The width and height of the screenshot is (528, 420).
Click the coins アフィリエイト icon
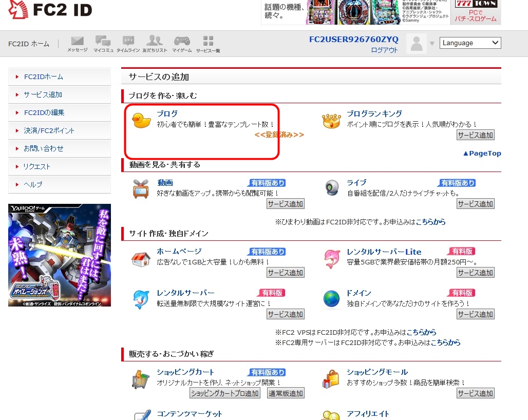pos(331,415)
